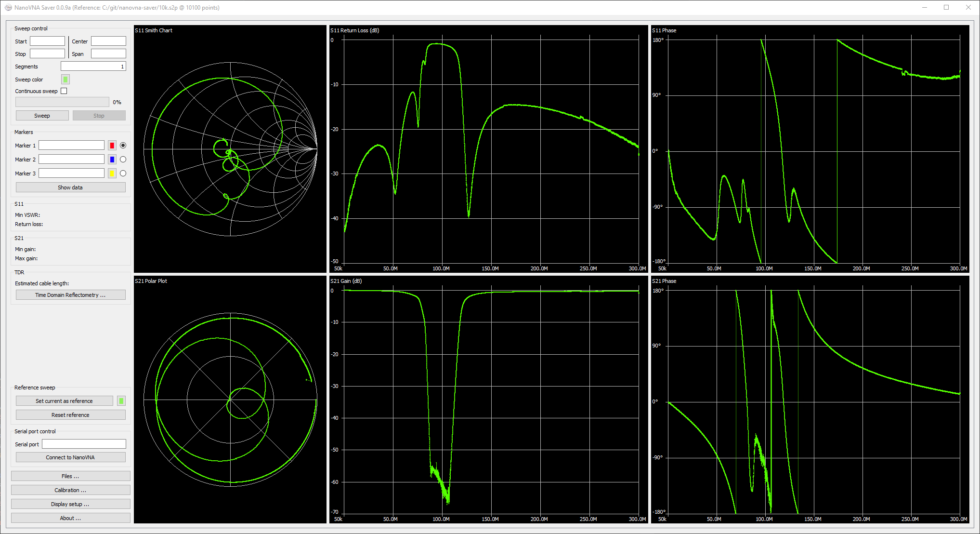The height and width of the screenshot is (534, 980).
Task: Click the S11 Smith Chart plot
Action: [230, 149]
